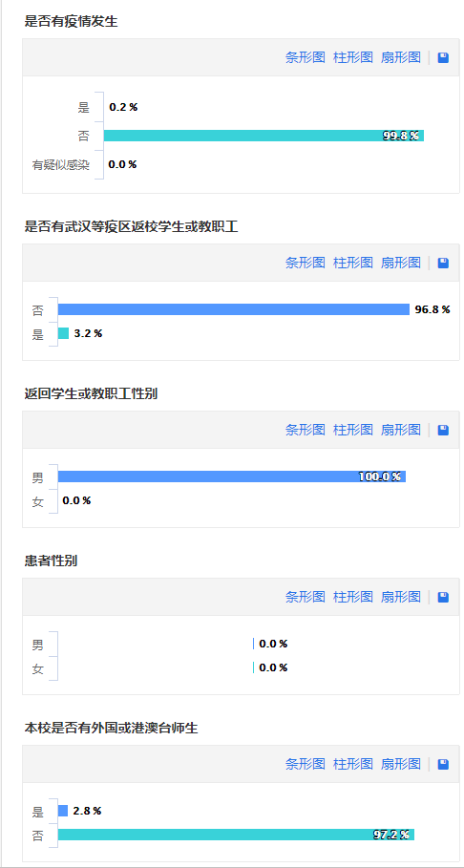Click the 96.8% blue 否 bar

tap(234, 309)
